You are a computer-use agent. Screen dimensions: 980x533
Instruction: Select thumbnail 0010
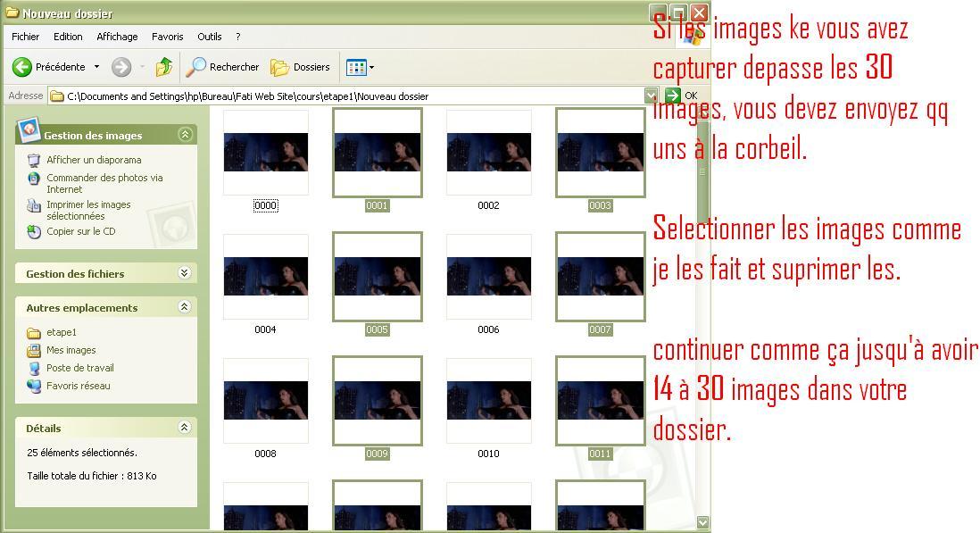click(489, 401)
